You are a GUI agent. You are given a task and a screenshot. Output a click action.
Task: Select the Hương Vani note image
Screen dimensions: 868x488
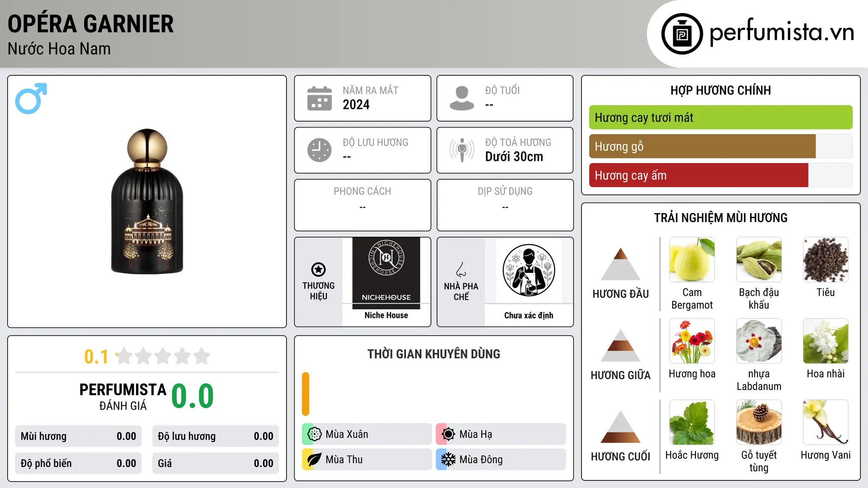826,422
